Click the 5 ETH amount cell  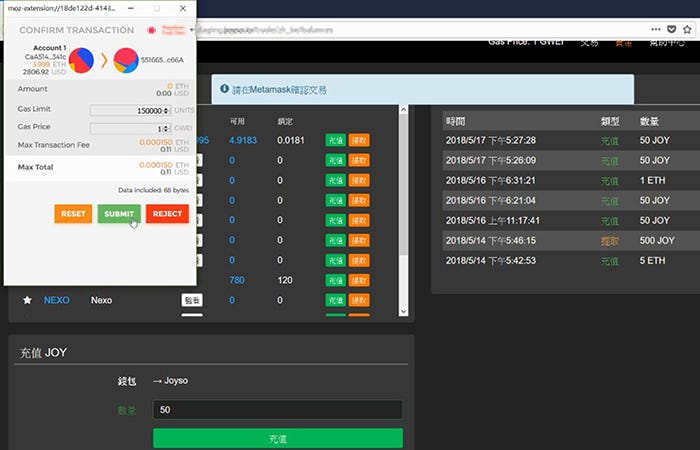pos(652,261)
